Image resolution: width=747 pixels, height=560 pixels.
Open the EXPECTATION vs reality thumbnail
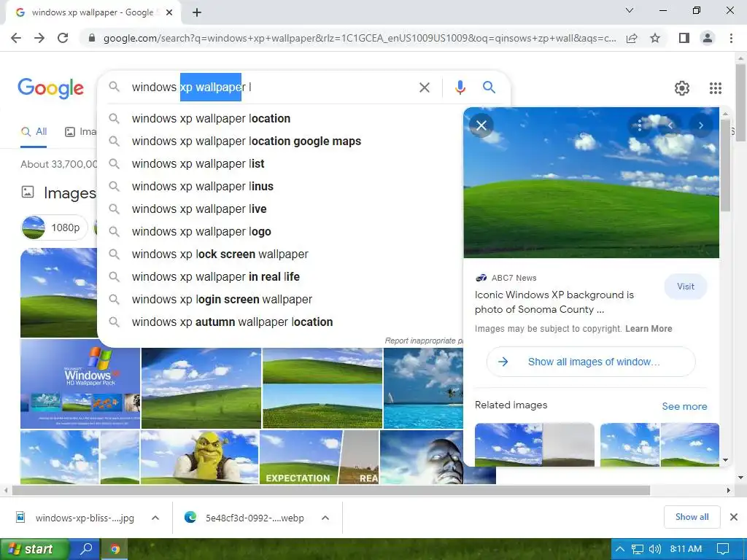tap(319, 457)
